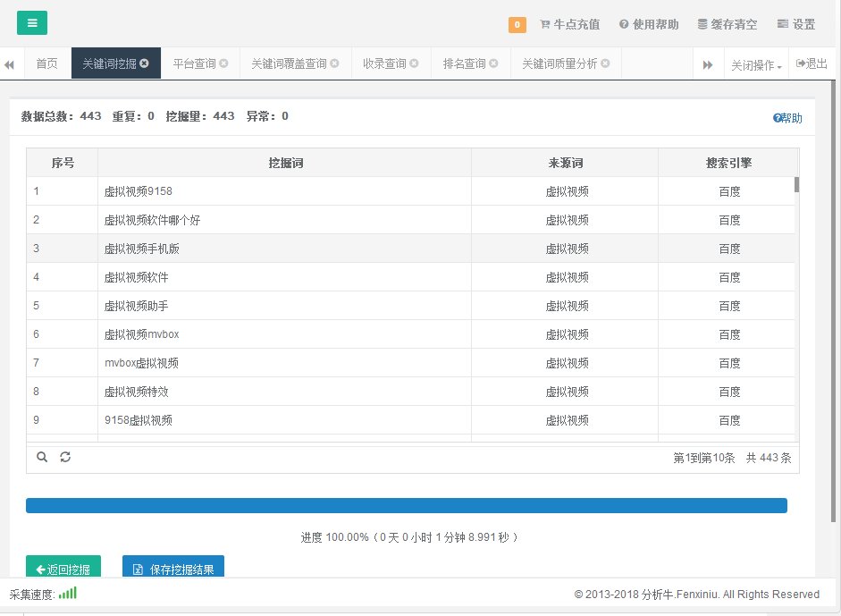This screenshot has width=841, height=616.
Task: Open the hamburger navigation menu
Action: tap(31, 22)
